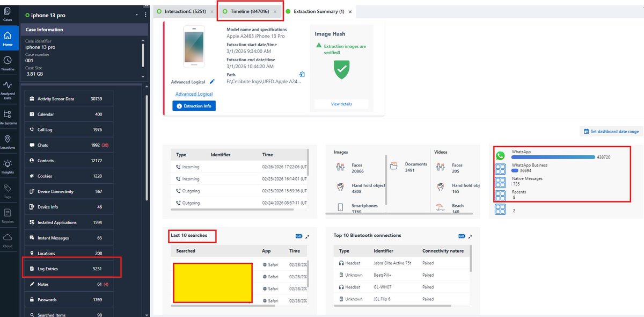Collapse the Top 10 Bluetooth connections widget
Viewport: 644px width, 317px height.
pos(471,236)
